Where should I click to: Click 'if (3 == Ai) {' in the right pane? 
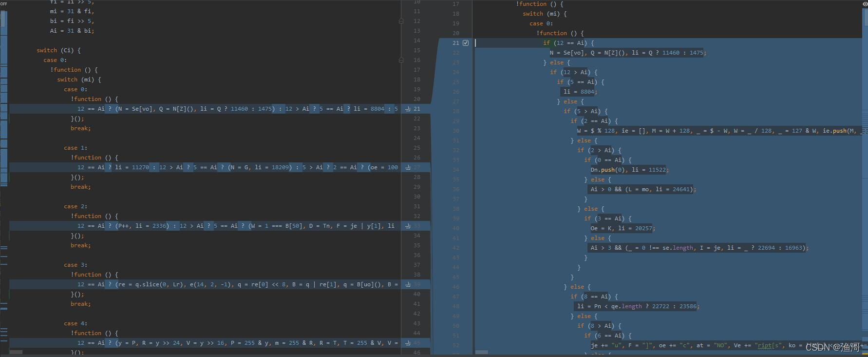click(x=608, y=218)
